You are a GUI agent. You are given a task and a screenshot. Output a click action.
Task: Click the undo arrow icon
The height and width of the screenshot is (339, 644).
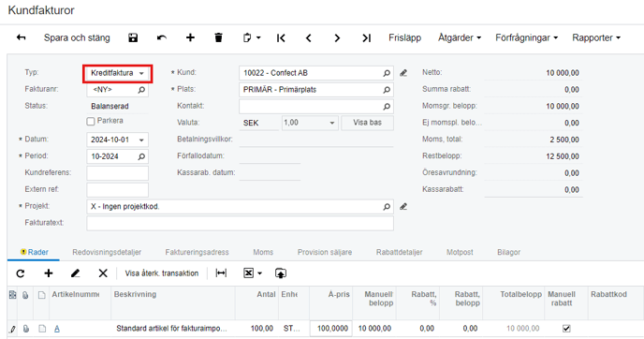(162, 37)
